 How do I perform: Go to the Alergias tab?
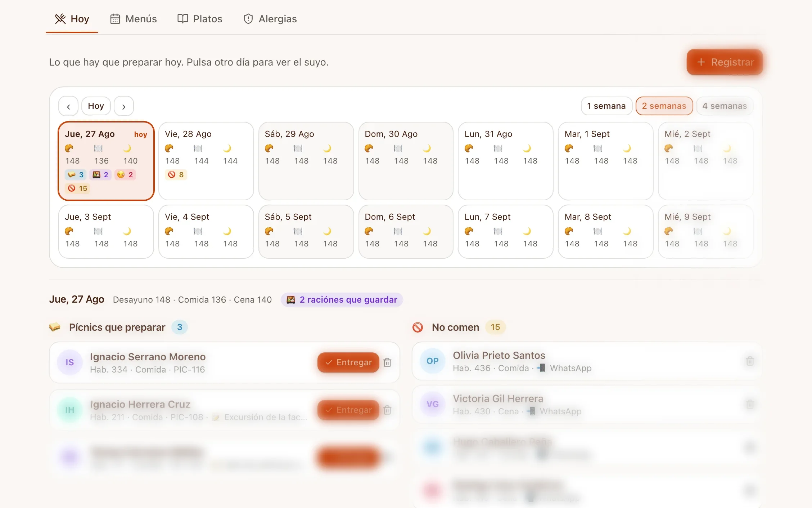[270, 19]
